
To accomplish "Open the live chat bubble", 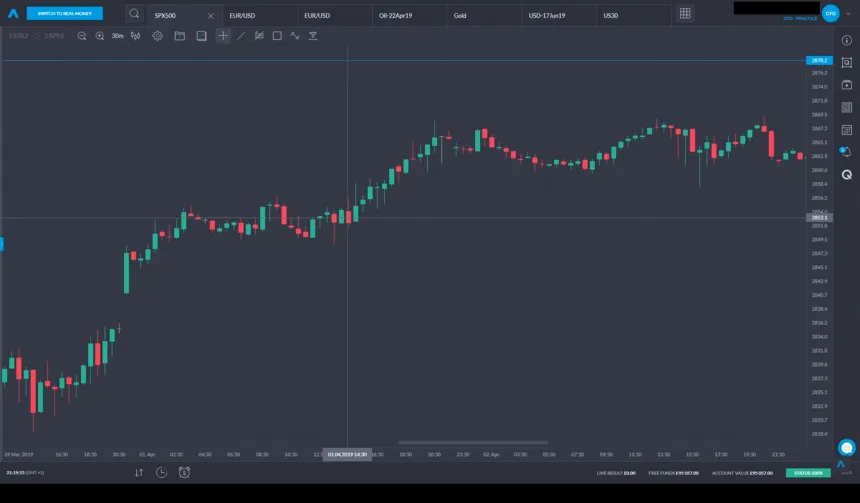I will point(846,448).
